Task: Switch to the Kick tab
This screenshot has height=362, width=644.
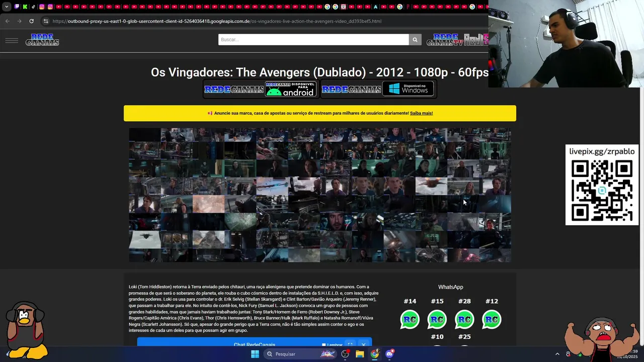Action: [25, 7]
